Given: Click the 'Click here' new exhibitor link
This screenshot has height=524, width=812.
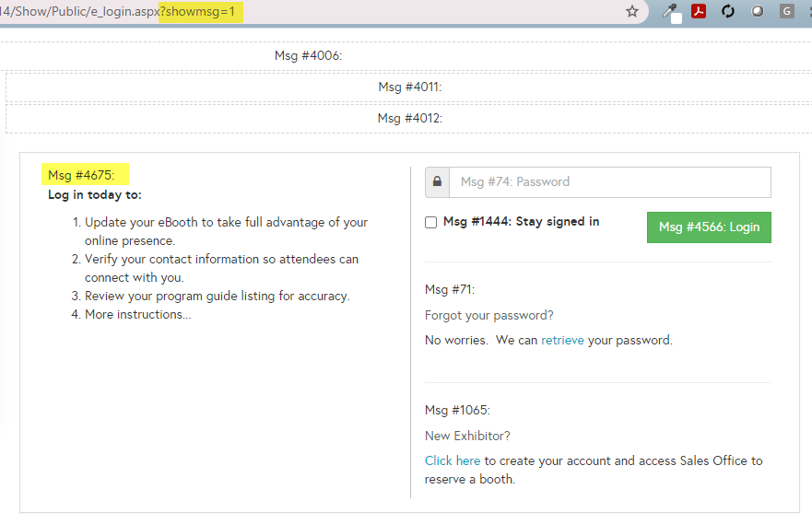Looking at the screenshot, I should click(453, 460).
